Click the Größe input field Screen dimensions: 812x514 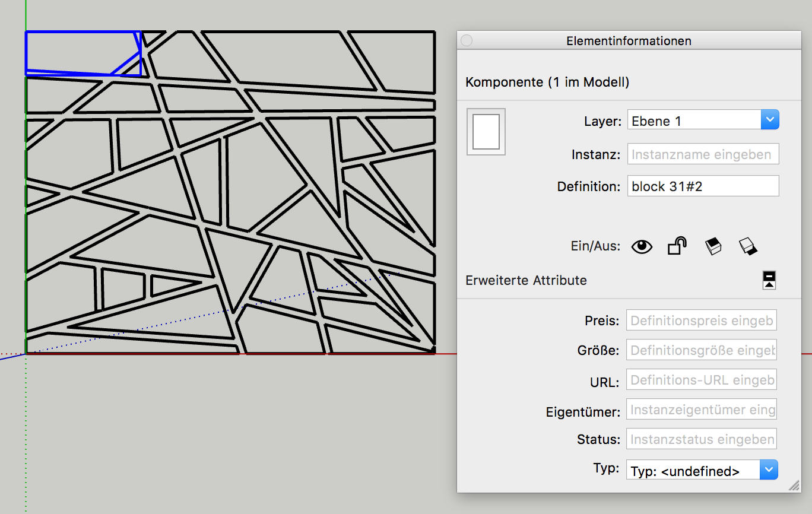(x=701, y=350)
